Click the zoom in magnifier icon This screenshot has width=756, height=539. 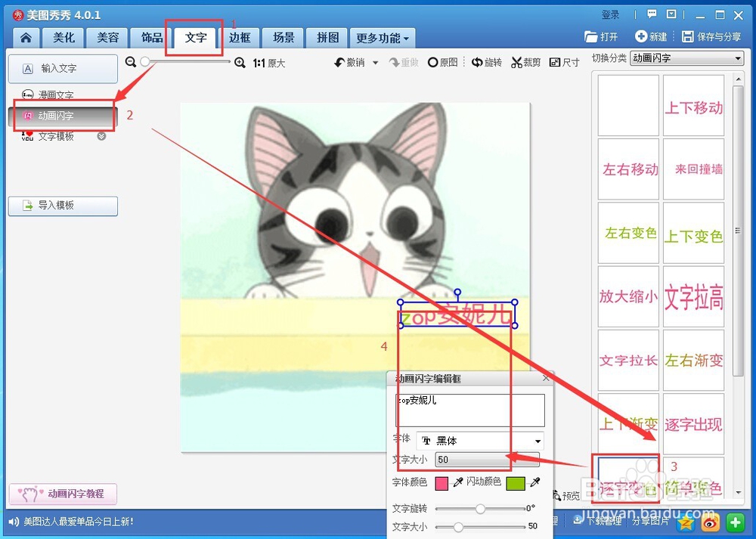click(240, 63)
